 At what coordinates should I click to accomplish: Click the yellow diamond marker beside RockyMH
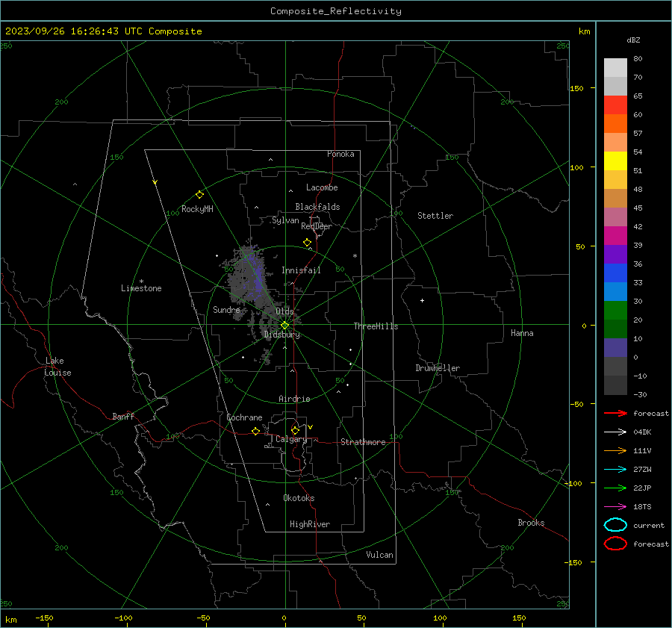[199, 195]
